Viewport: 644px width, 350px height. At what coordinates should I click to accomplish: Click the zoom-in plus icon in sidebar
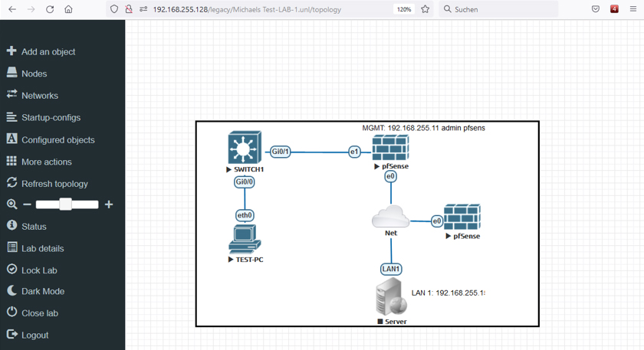(x=109, y=204)
